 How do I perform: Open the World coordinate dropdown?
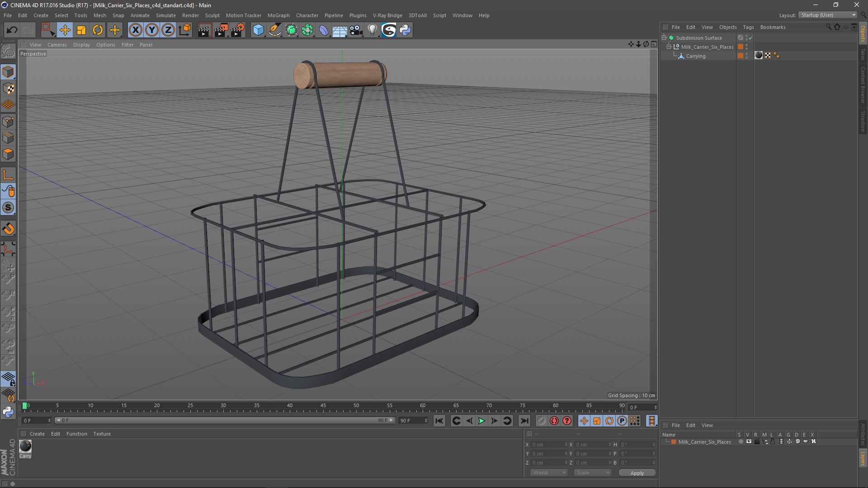tap(549, 473)
